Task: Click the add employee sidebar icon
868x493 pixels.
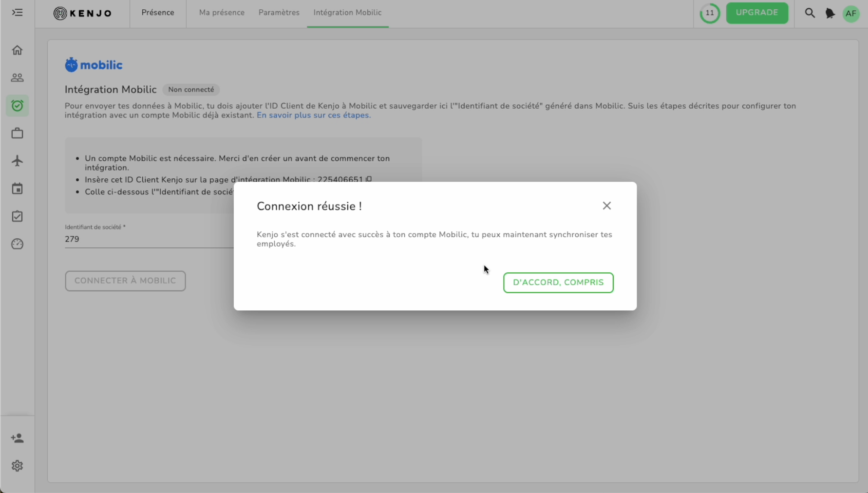Action: click(x=18, y=438)
